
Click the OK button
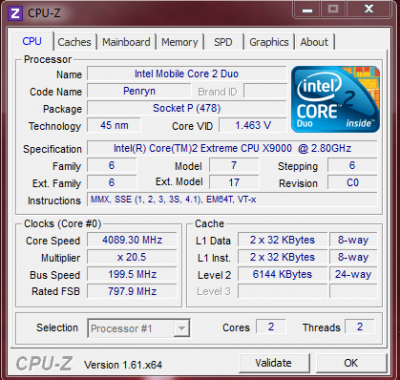pyautogui.click(x=351, y=363)
